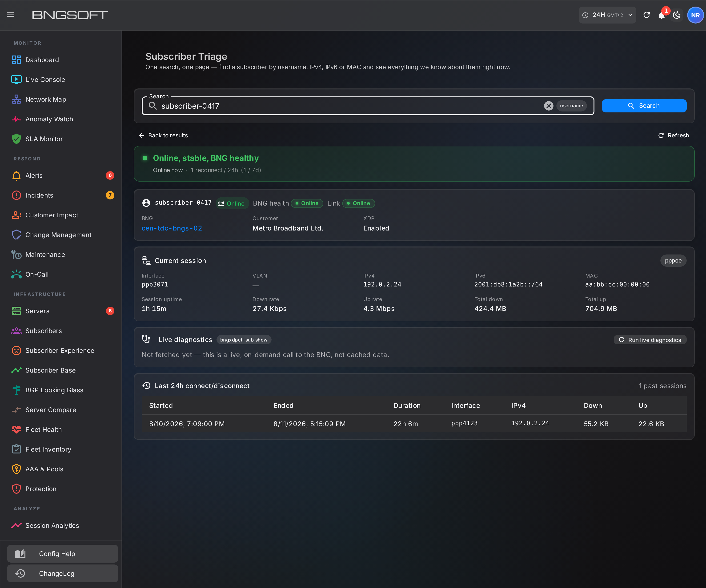Viewport: 706px width, 588px height.
Task: Click the Session Analytics line icon
Action: (x=16, y=525)
